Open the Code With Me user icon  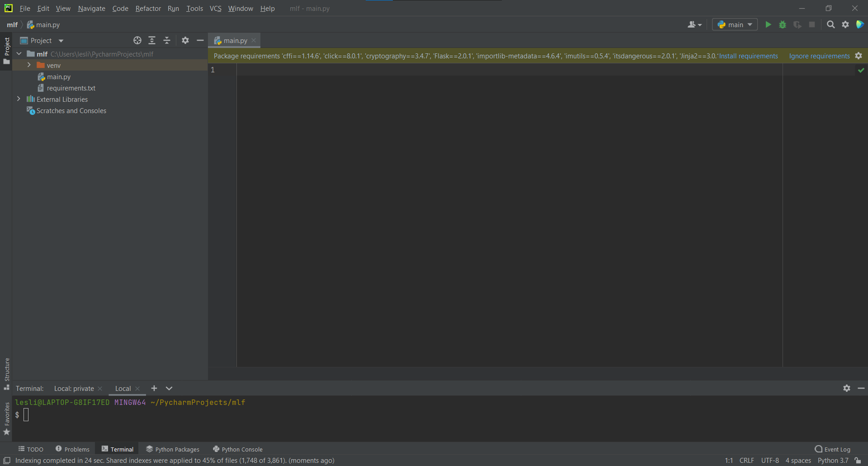[x=694, y=24]
